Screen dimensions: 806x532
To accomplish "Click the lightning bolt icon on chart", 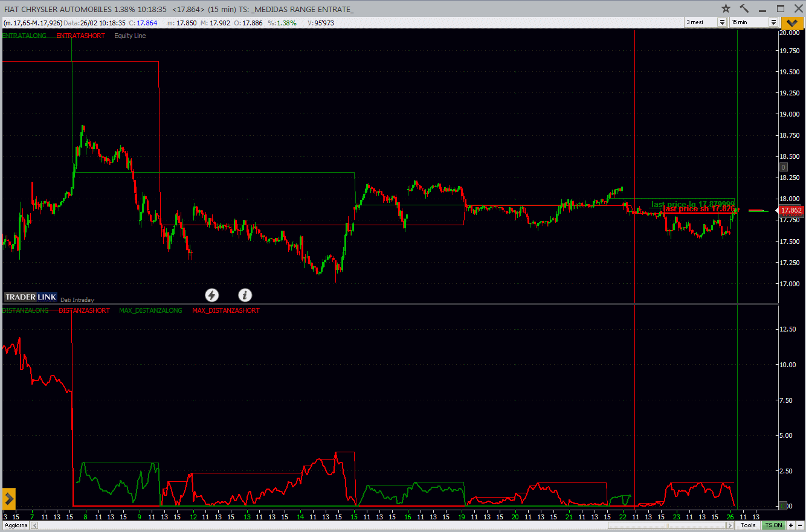I will click(x=211, y=295).
